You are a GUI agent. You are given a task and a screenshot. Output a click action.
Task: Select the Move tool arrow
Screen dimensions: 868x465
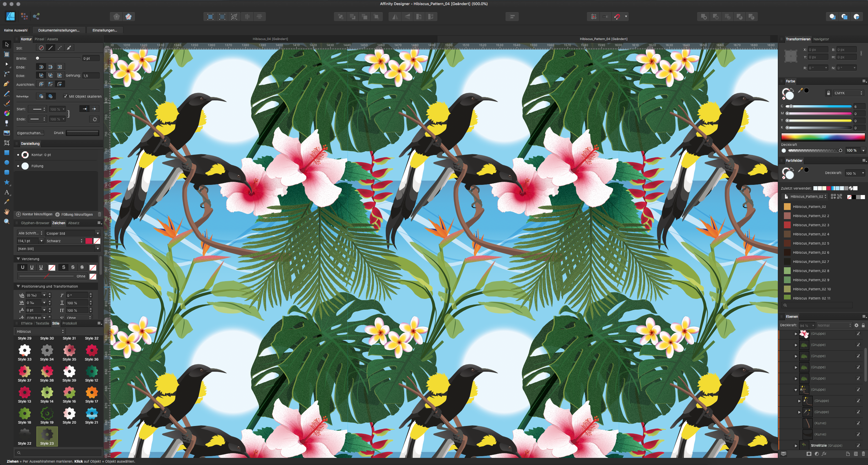pyautogui.click(x=6, y=44)
